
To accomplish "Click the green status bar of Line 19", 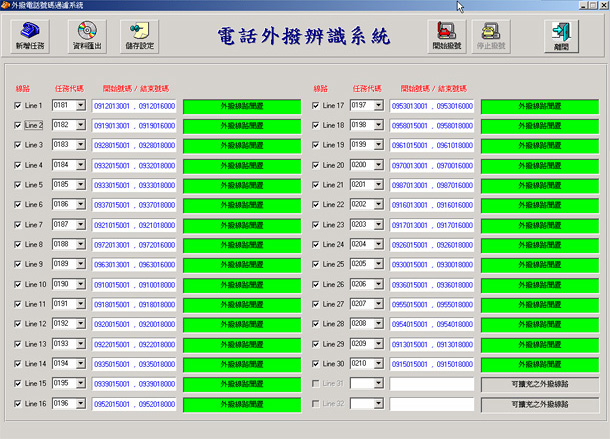I will pyautogui.click(x=540, y=146).
